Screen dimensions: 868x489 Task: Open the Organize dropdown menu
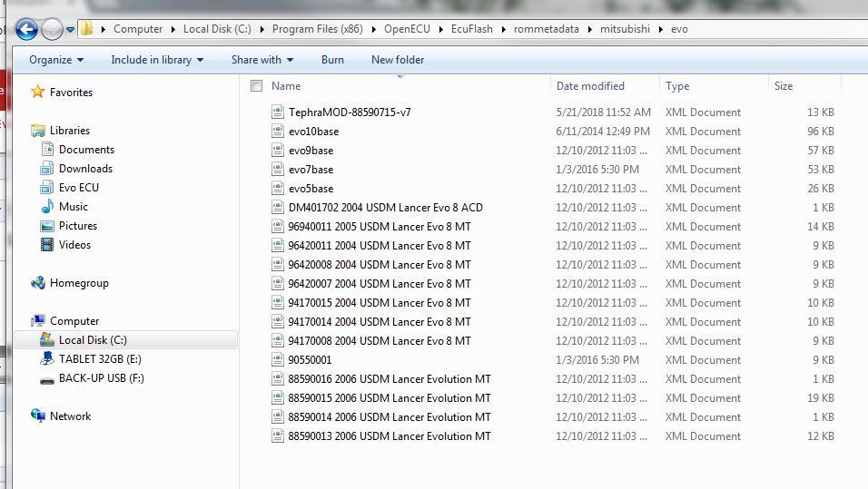56,60
